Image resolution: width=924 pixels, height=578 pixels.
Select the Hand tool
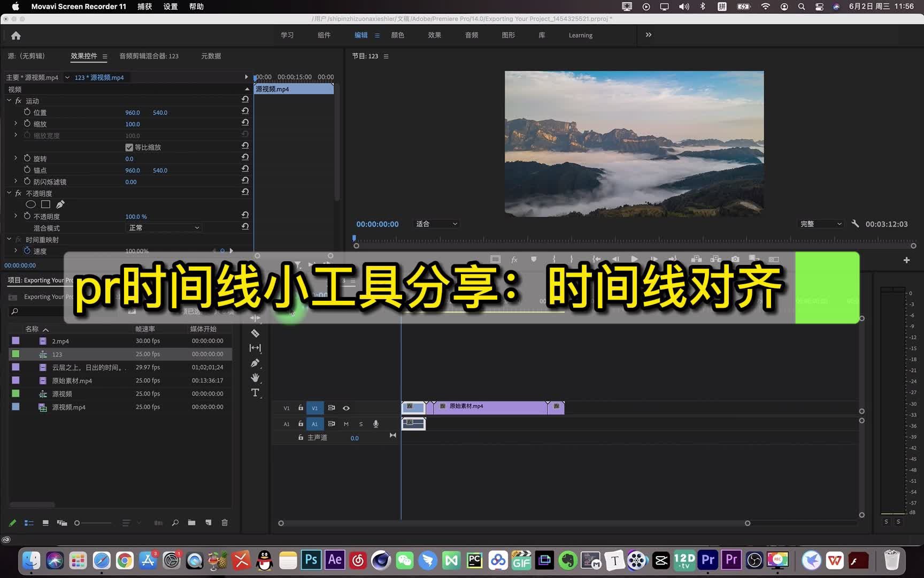pyautogui.click(x=256, y=378)
